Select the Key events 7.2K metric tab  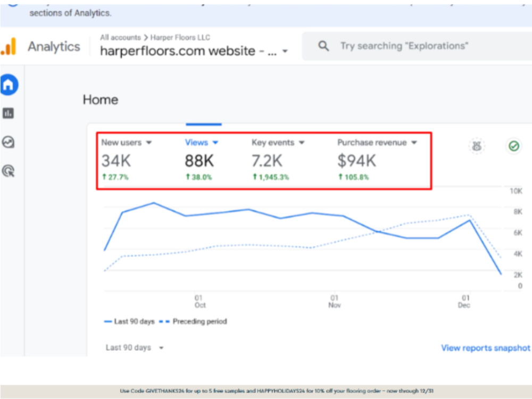coord(278,161)
